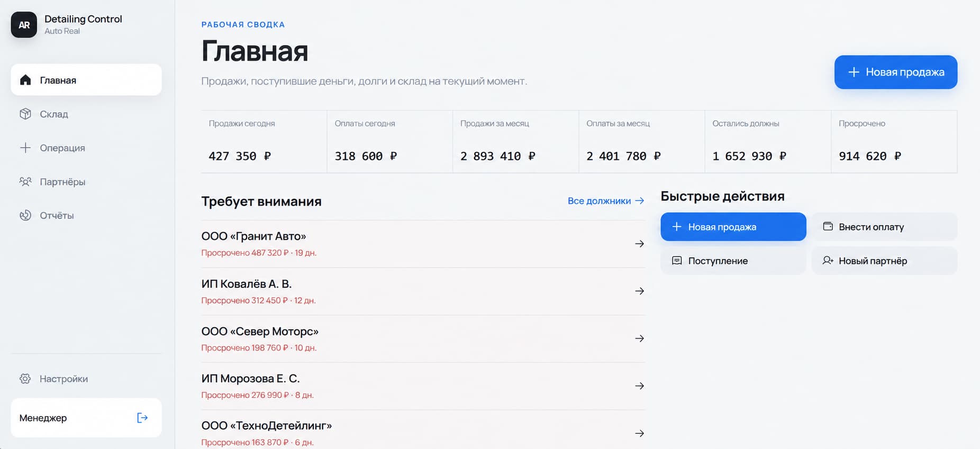The image size is (980, 449).
Task: Open ООО «ТехноДетейлинг» row arrow
Action: point(639,433)
